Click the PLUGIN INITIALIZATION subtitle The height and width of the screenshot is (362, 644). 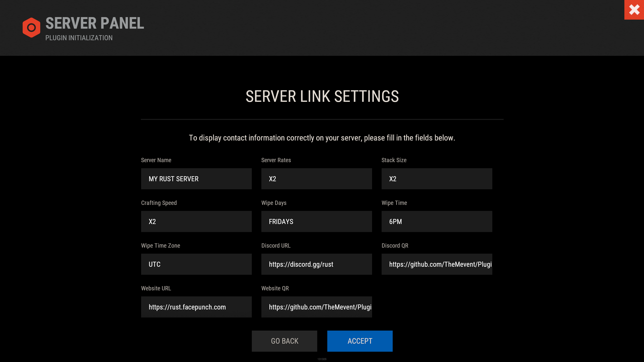[79, 38]
